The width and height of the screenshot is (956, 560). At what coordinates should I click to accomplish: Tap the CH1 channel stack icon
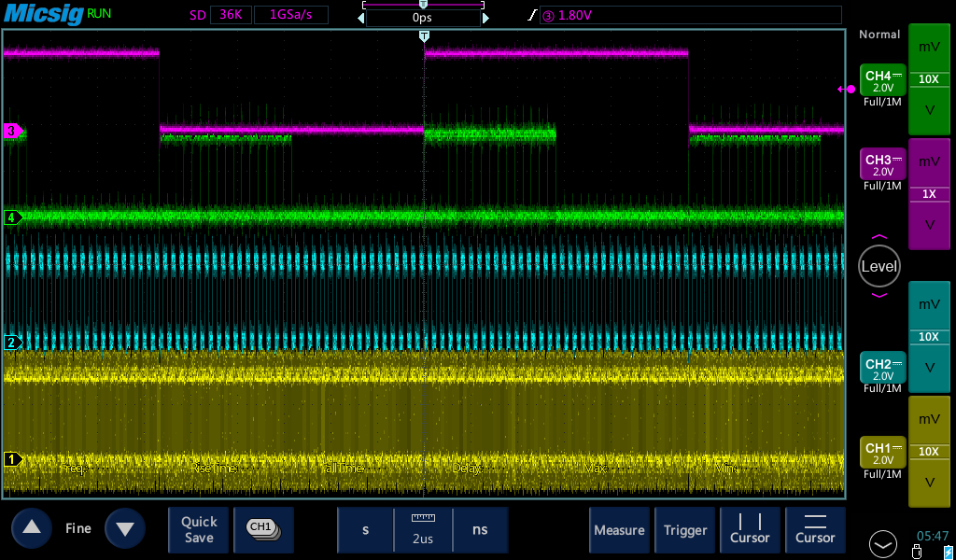tap(263, 529)
